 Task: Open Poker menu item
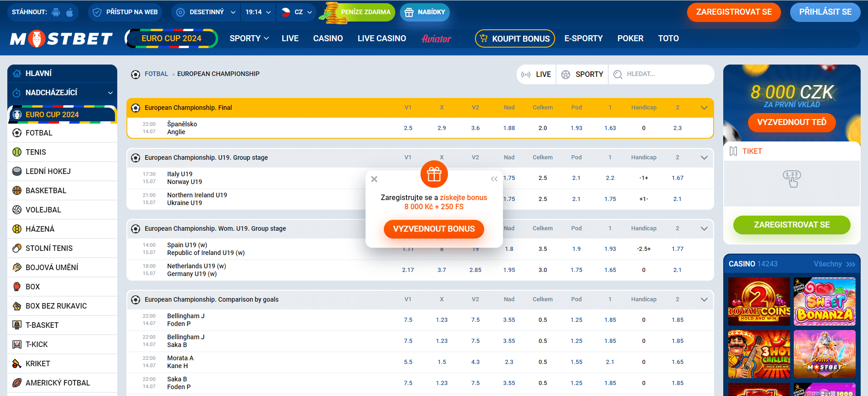(630, 38)
